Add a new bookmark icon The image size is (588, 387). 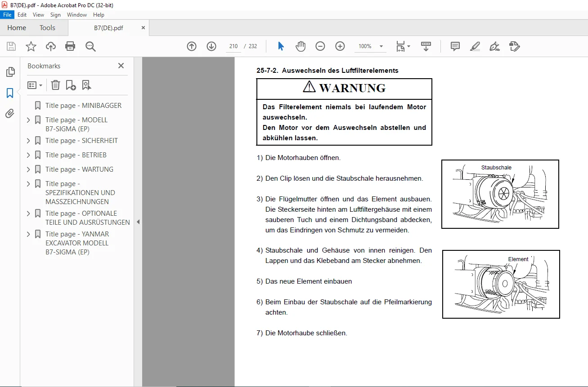point(71,85)
